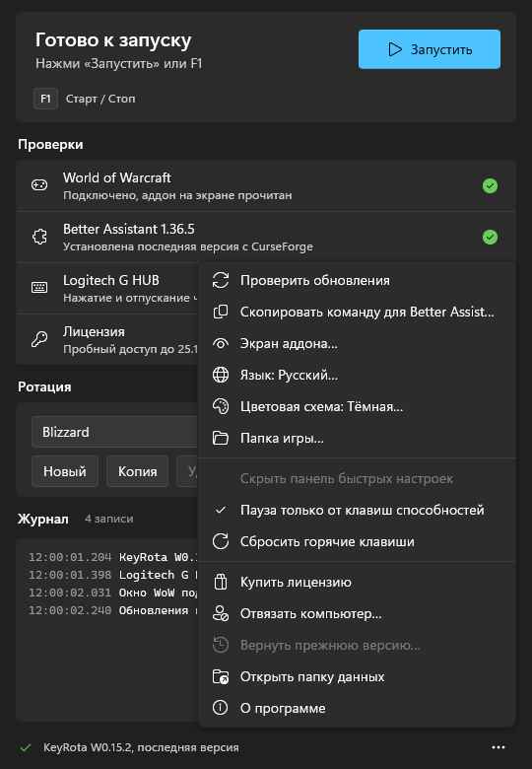Click the reset arrow icon for Сбросить горячие клавиши

(221, 541)
